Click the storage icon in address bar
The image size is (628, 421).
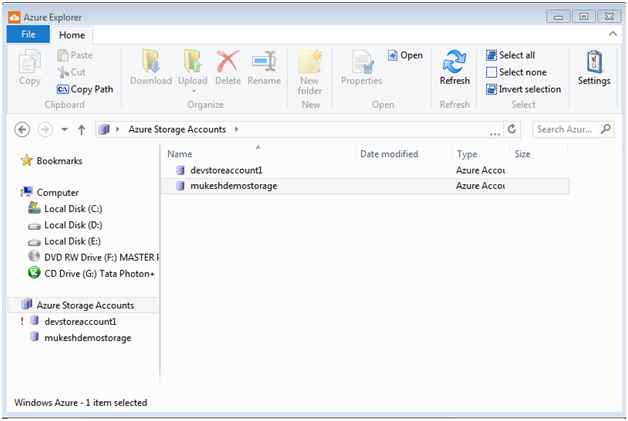pos(105,129)
